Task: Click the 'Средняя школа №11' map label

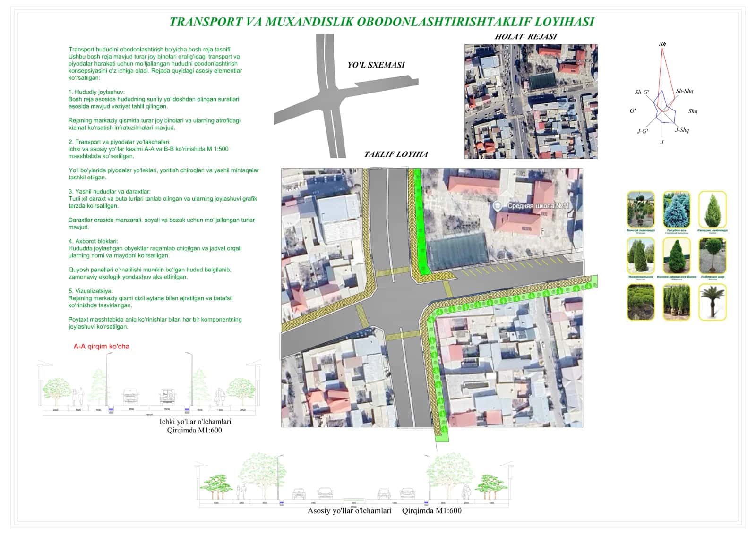Action: (x=539, y=206)
